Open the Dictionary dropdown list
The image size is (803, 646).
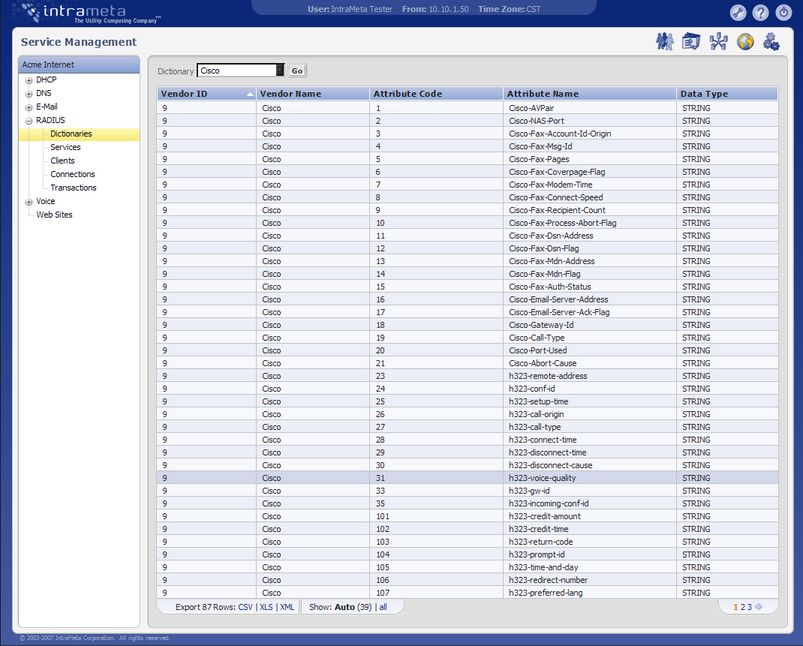(x=280, y=71)
